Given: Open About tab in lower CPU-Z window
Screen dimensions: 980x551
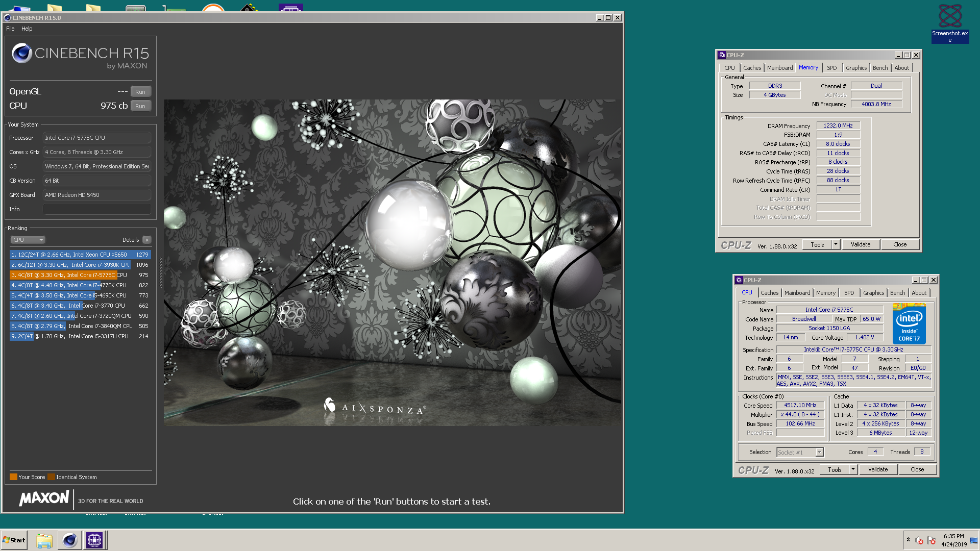Looking at the screenshot, I should (919, 293).
